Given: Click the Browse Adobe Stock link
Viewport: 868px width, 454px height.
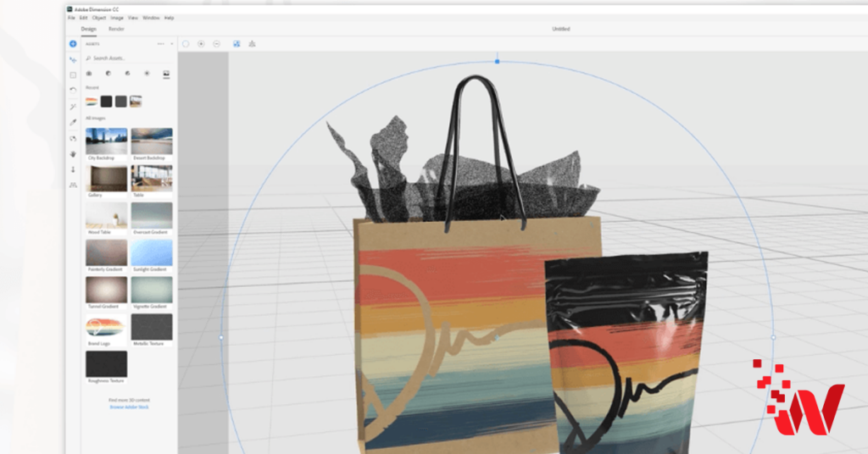Looking at the screenshot, I should [x=129, y=407].
